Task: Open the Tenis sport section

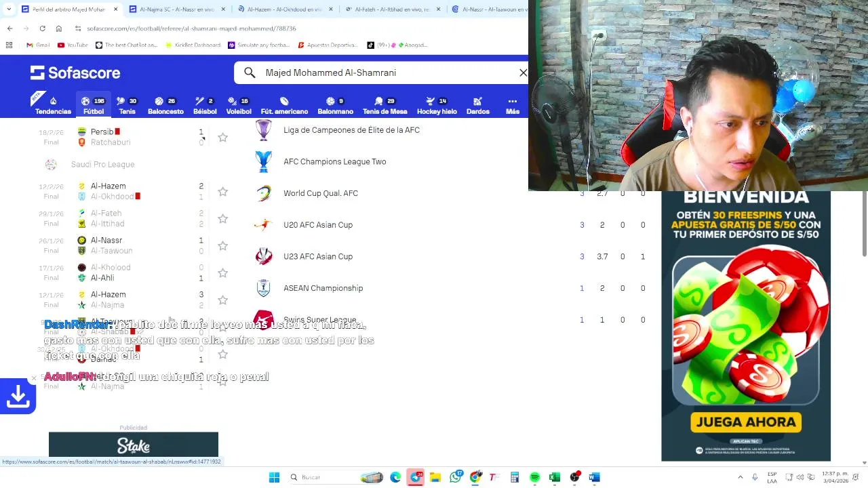Action: click(x=127, y=106)
